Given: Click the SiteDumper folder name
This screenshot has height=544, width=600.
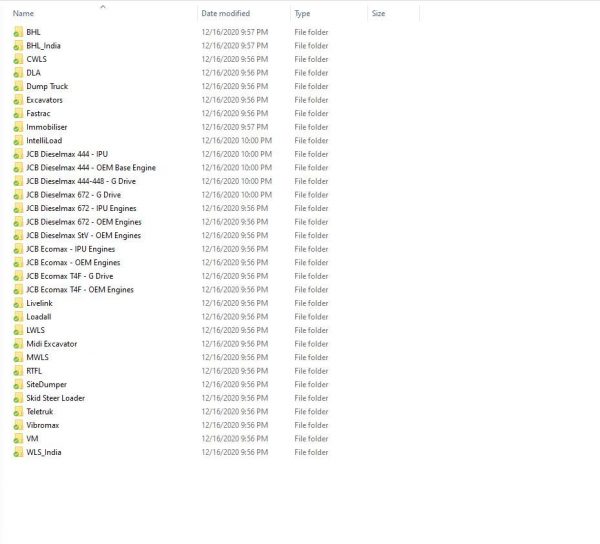Looking at the screenshot, I should pos(46,384).
